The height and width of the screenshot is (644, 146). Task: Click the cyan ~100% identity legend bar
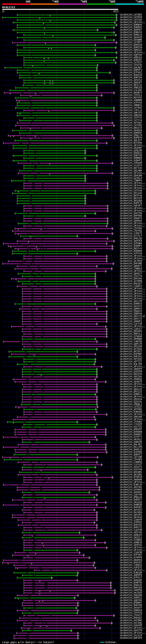click(130, 4)
